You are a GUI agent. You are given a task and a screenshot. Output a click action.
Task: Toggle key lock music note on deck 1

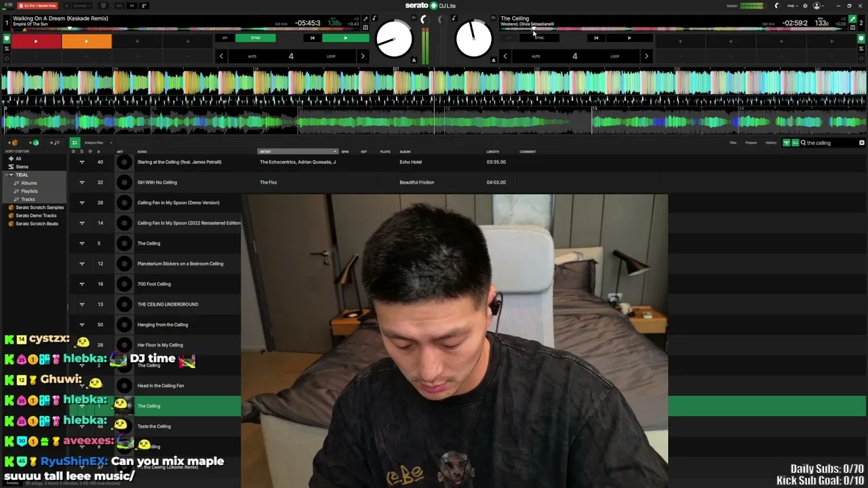(374, 18)
